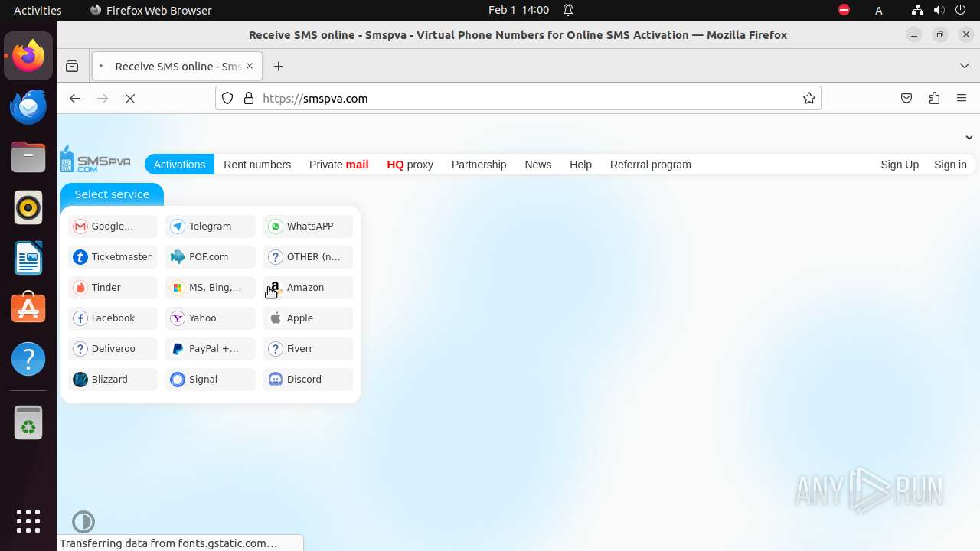Open the Trash from dock
Viewport: 980px width, 551px height.
pos(28,422)
